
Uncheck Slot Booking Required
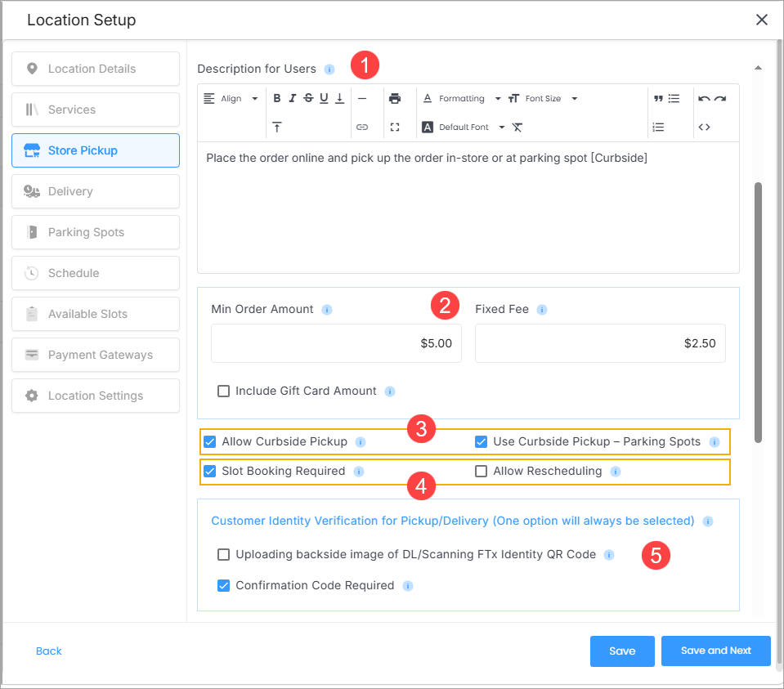[x=210, y=472]
